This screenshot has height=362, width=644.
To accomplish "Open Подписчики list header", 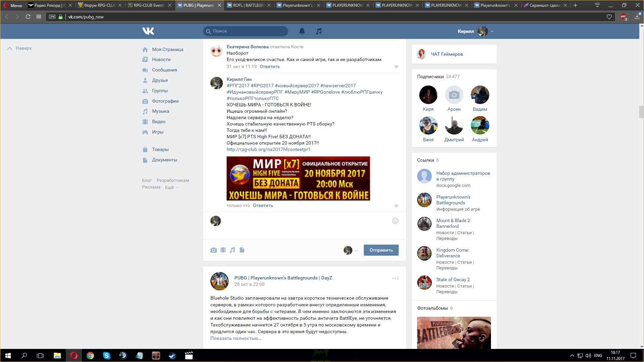I will (438, 76).
